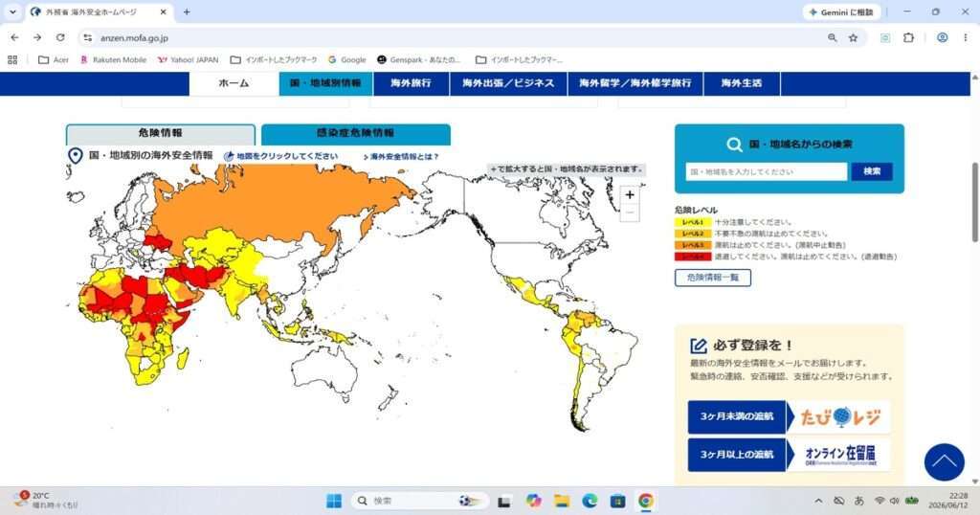The image size is (980, 515).
Task: Open Microsoft Edge from the taskbar
Action: coord(590,501)
